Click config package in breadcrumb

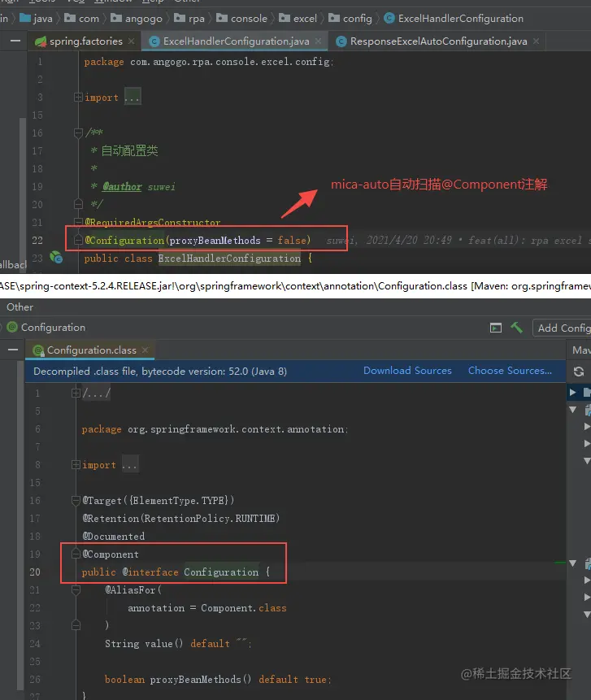point(350,19)
